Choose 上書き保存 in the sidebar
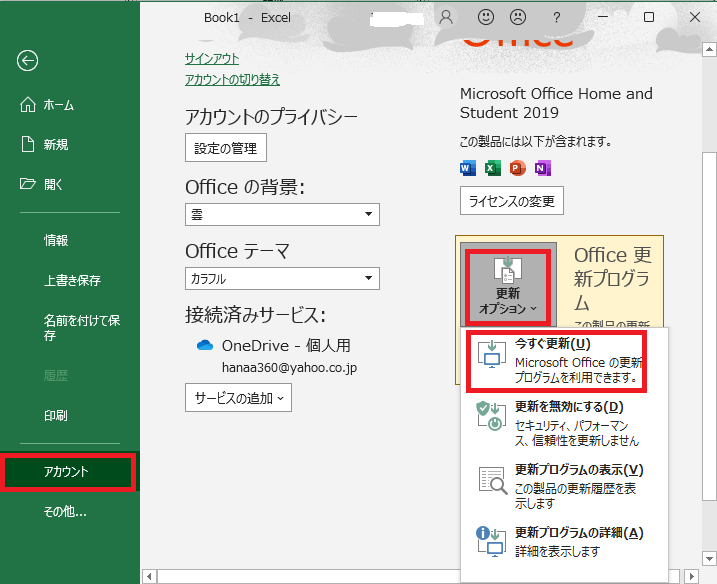Image resolution: width=717 pixels, height=584 pixels. point(72,280)
